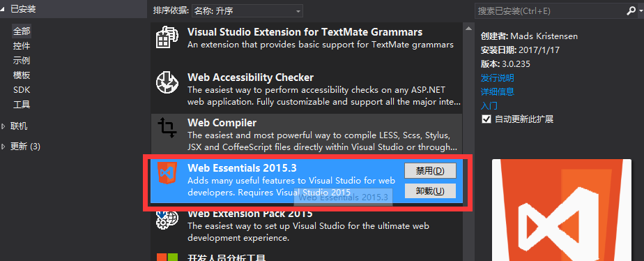Click the Web Compiler crop icon
This screenshot has height=261, width=644.
pos(167,128)
